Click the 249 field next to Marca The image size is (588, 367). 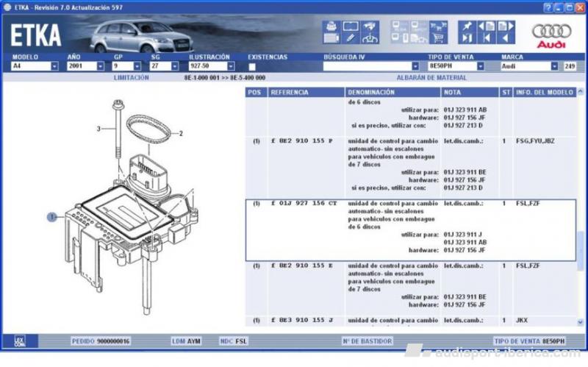coord(570,66)
